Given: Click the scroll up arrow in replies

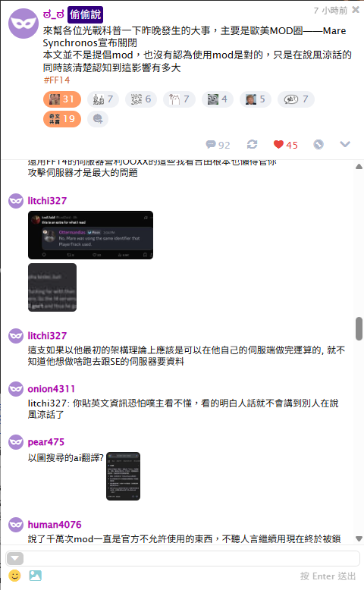Looking at the screenshot, I should click(359, 166).
